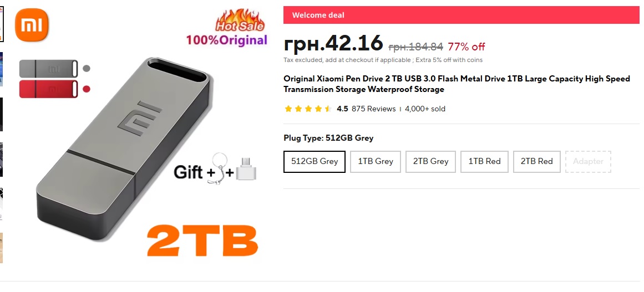This screenshot has width=644, height=292.
Task: Open the main flash drive product image
Action: tap(124, 148)
